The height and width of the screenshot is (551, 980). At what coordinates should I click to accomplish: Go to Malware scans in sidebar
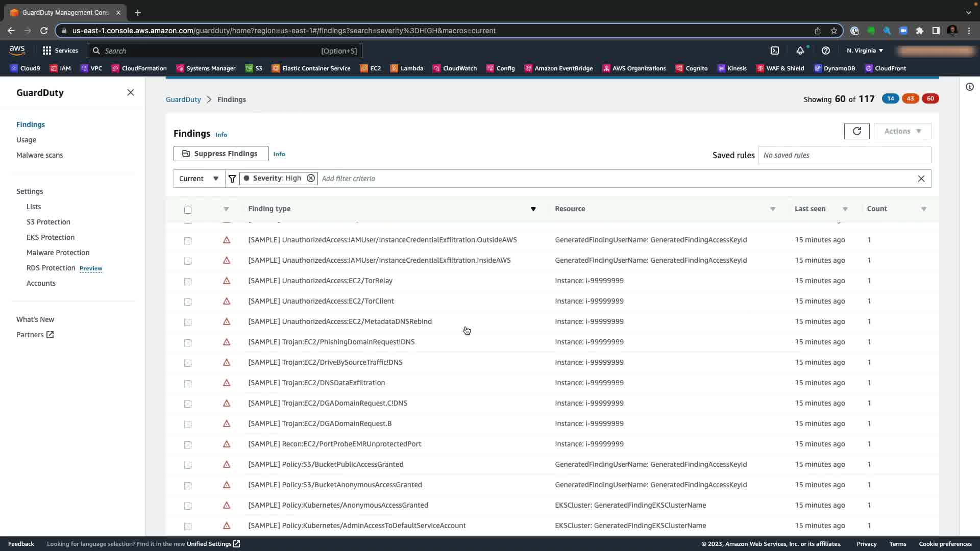tap(39, 155)
